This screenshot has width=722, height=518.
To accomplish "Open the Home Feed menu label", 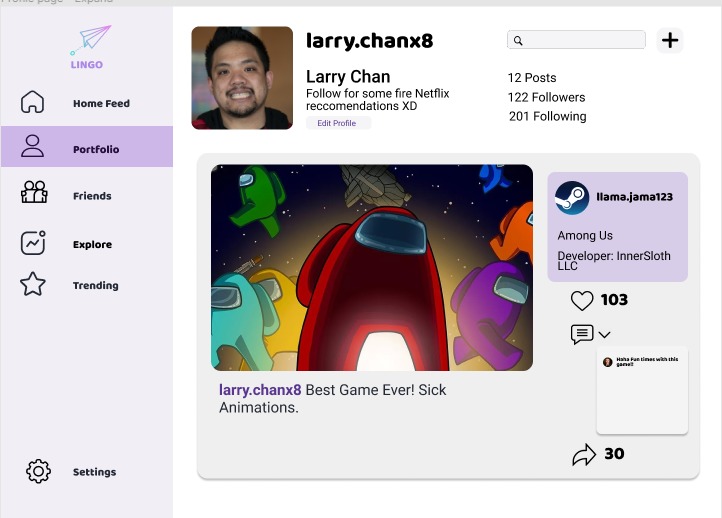I will click(101, 104).
